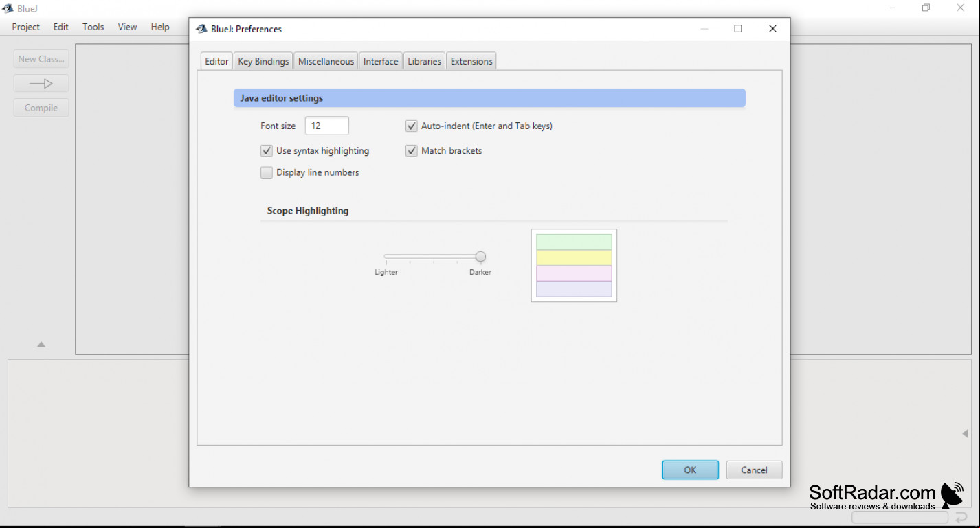The width and height of the screenshot is (980, 528).
Task: Click the Scope Highlighting section label
Action: click(308, 211)
